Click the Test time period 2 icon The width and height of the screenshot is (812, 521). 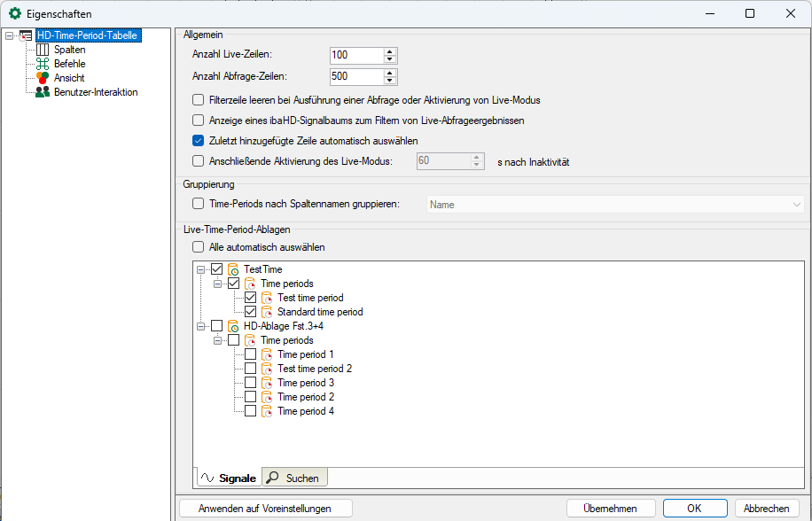(x=267, y=369)
